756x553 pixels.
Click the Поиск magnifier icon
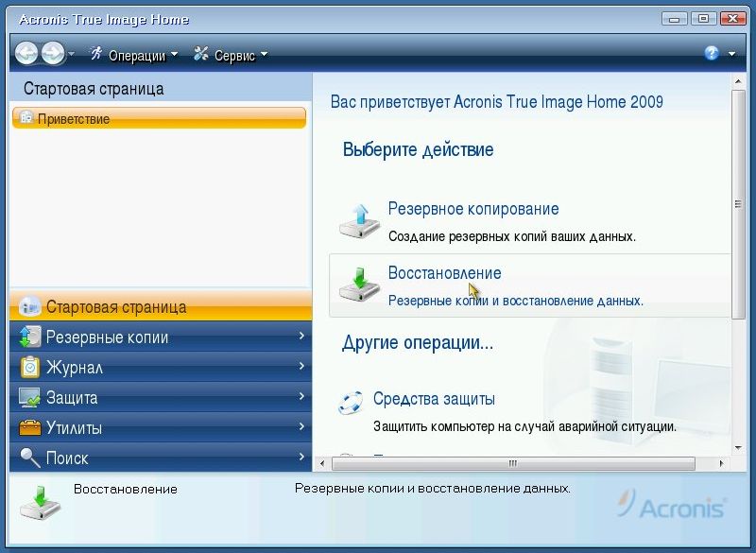tap(30, 458)
